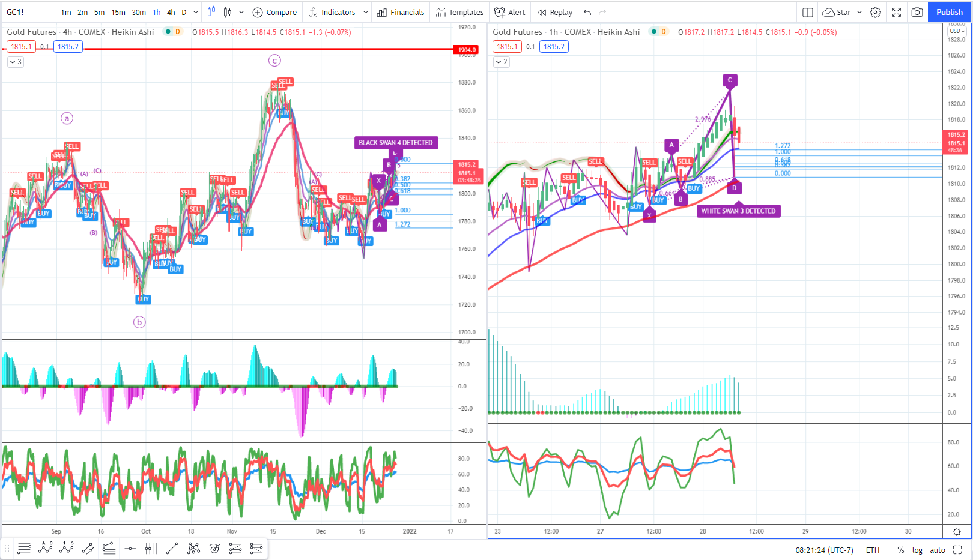Image resolution: width=973 pixels, height=560 pixels.
Task: Open the Star layout dropdown arrow
Action: point(859,12)
